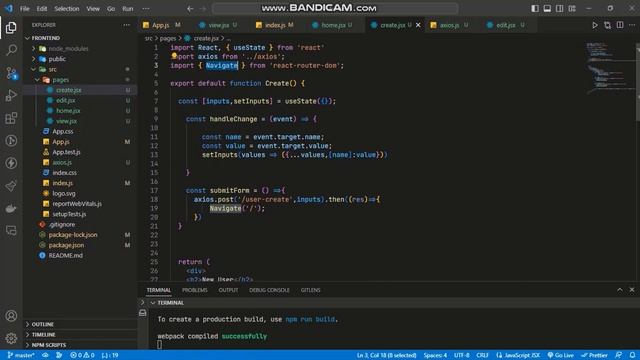Click the notifications bell icon
Screen dimensions: 640x360
point(632,355)
